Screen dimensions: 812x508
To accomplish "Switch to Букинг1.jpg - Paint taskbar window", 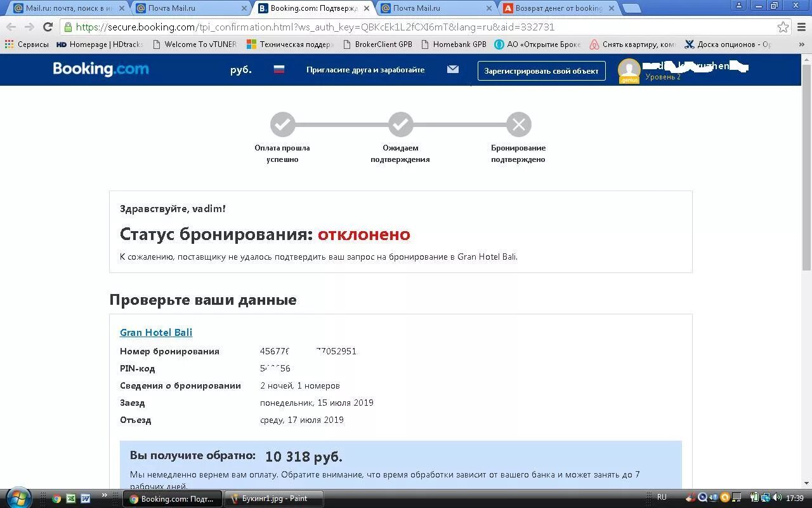I will (x=275, y=498).
